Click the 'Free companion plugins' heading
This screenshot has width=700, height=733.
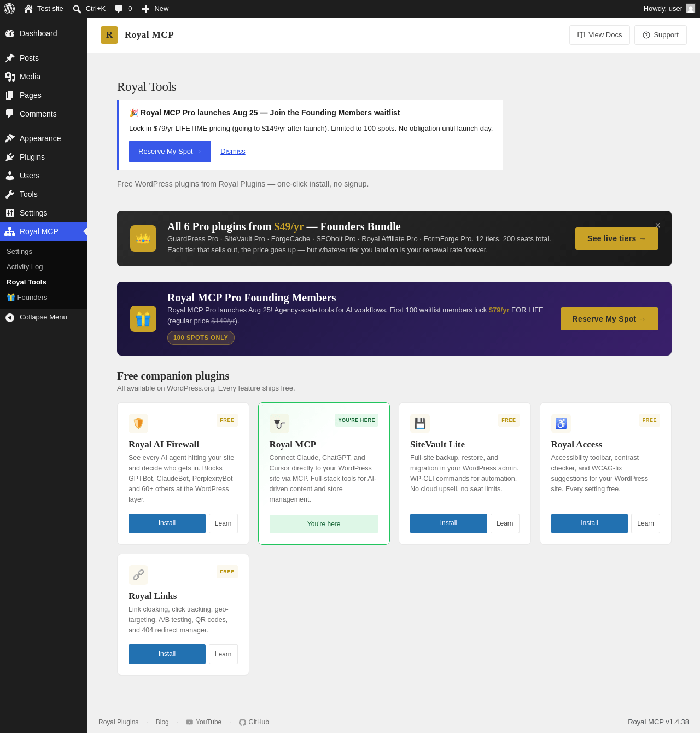tap(173, 376)
